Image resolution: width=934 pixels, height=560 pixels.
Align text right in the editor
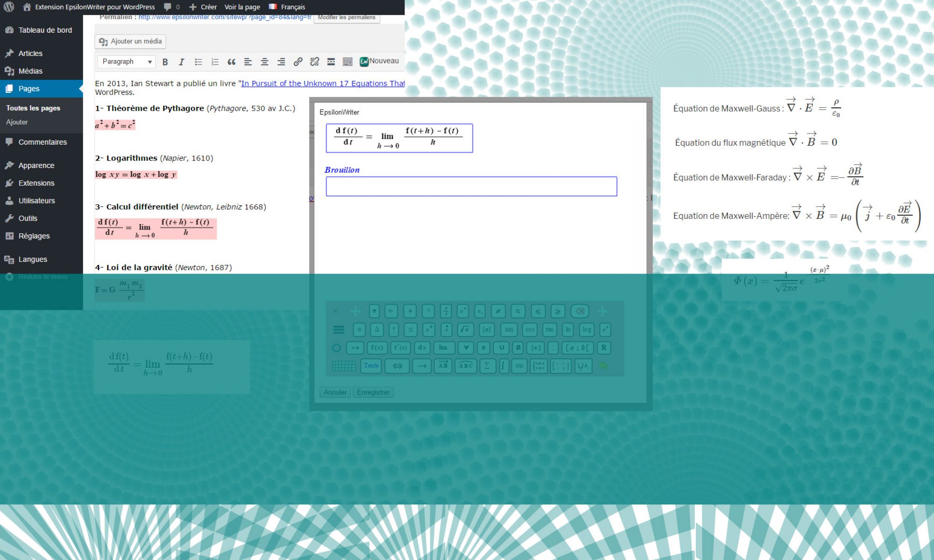click(x=281, y=62)
